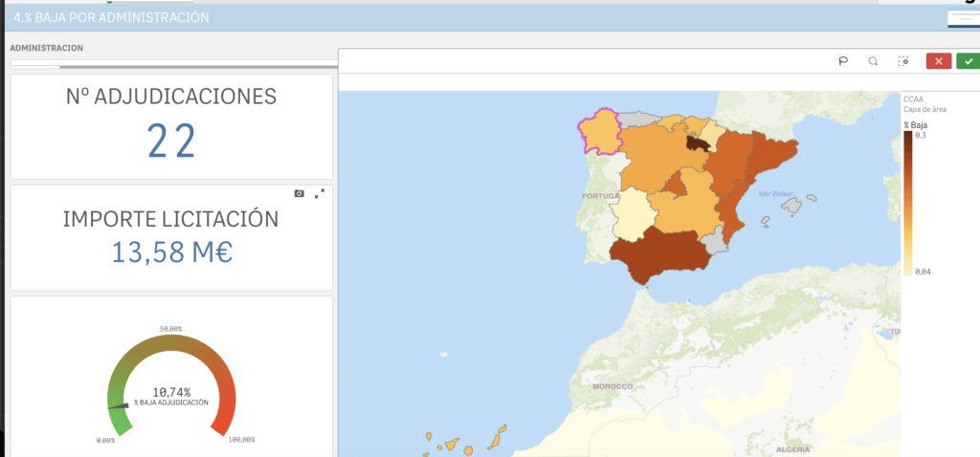Select the Comunidad Valenciana coastal region
Image resolution: width=980 pixels, height=457 pixels.
[731, 215]
